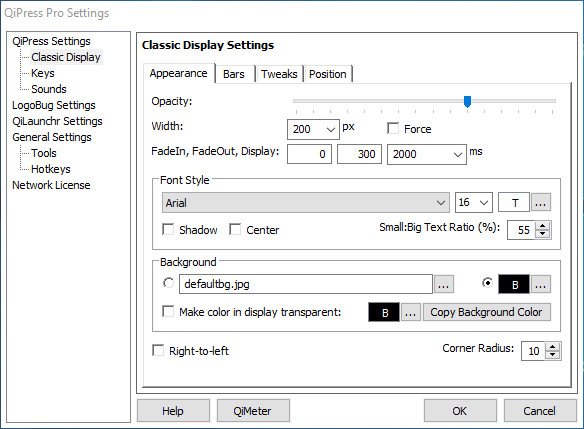Open the Arial font dropdown
This screenshot has width=584, height=429.
pos(306,203)
